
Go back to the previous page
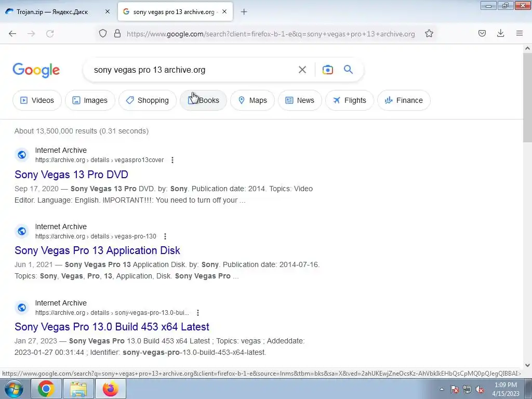point(12,34)
